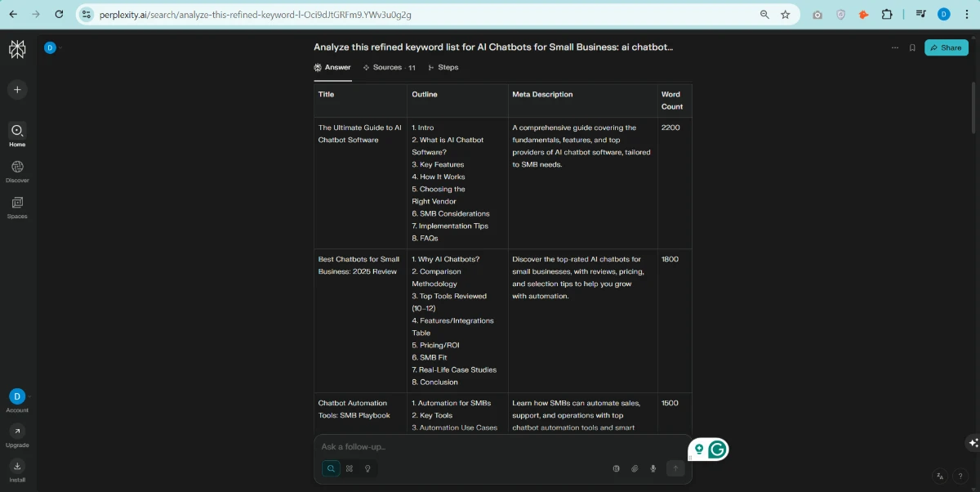Click the browser address bar URL
Screen dimensions: 980x492
click(x=254, y=15)
